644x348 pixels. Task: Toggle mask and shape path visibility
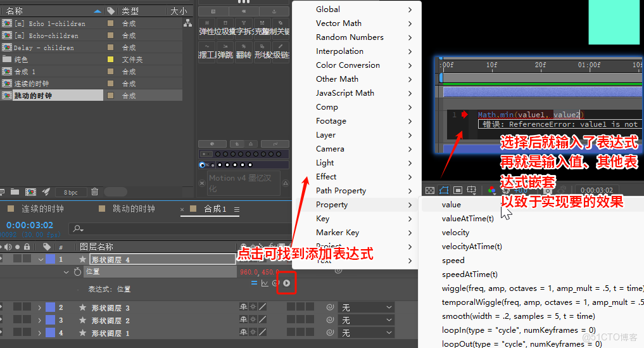point(444,190)
